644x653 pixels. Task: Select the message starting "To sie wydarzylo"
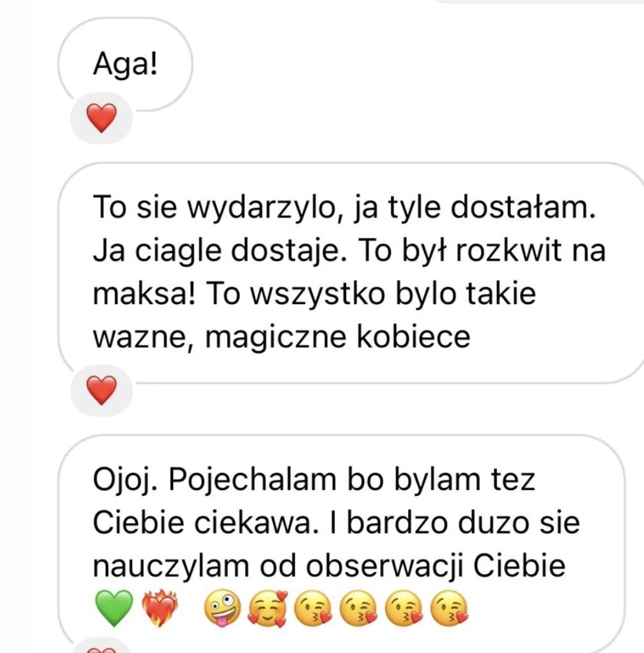(351, 273)
